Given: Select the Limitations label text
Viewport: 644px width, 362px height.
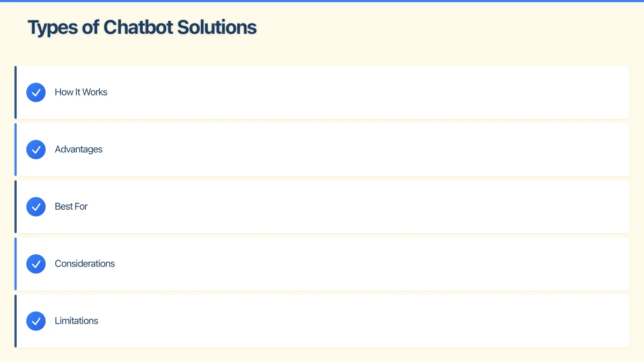Looking at the screenshot, I should coord(76,321).
